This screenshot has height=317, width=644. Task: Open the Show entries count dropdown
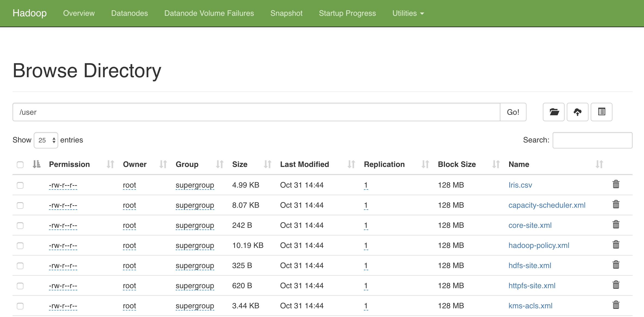[x=46, y=140]
